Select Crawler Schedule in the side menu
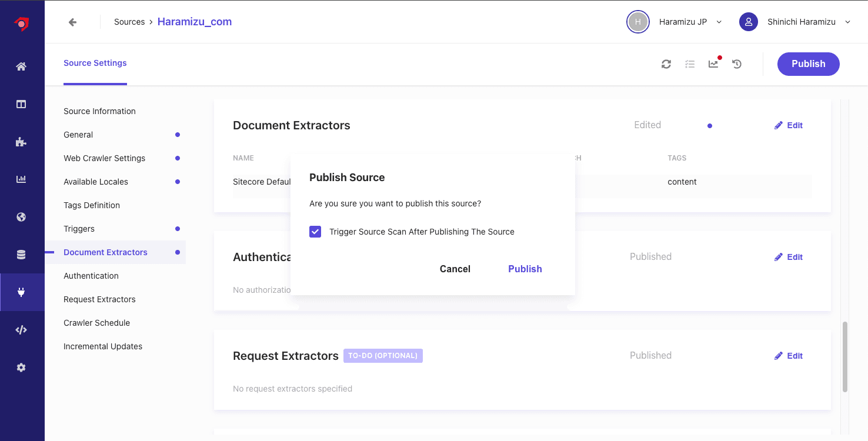The width and height of the screenshot is (868, 441). 96,323
